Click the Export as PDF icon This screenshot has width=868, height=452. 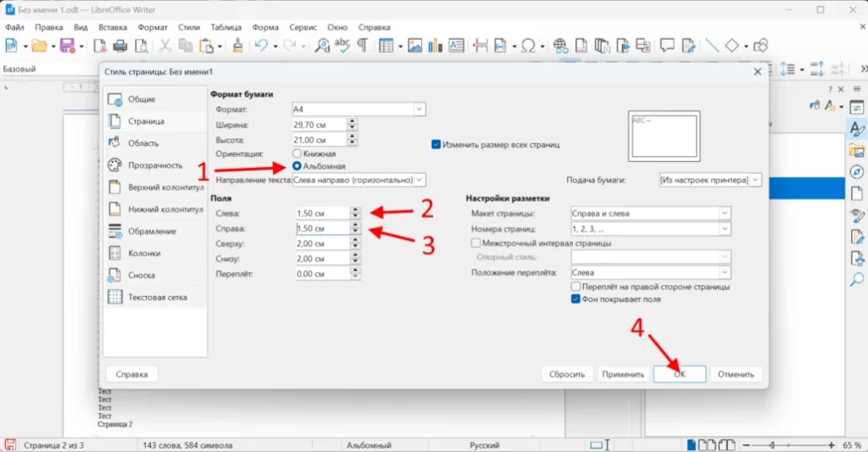100,46
